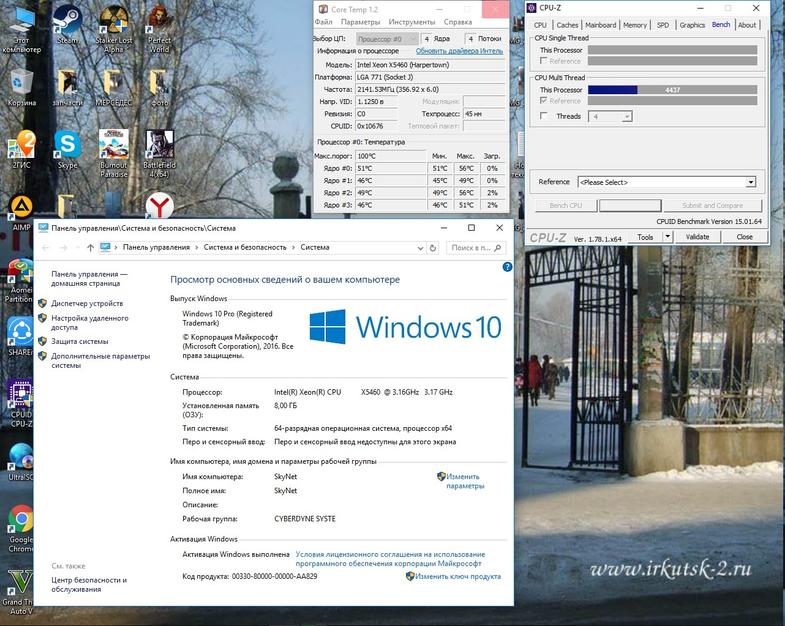Open the 'запчасти' desktop folder
This screenshot has height=626, width=785.
[67, 88]
